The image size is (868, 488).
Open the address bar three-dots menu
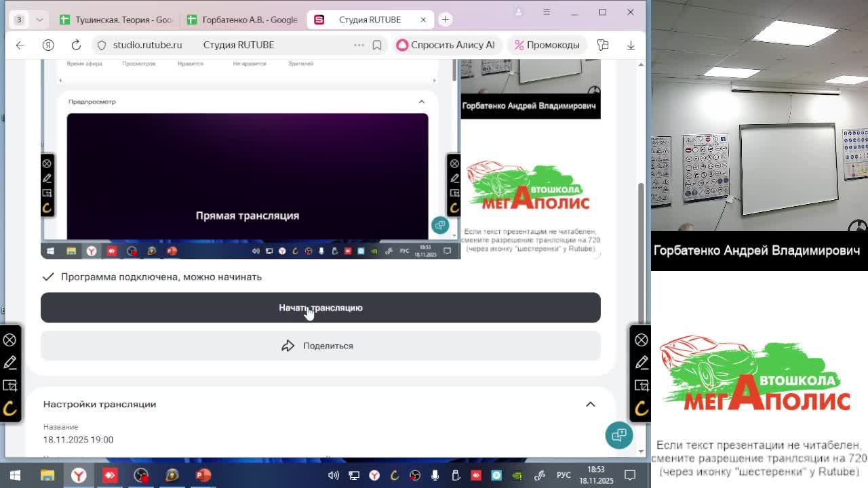click(359, 45)
